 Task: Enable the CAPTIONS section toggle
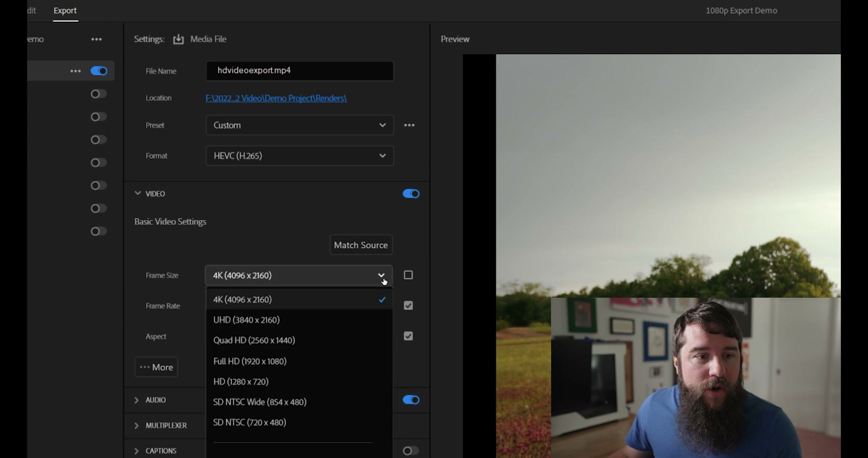(x=411, y=451)
